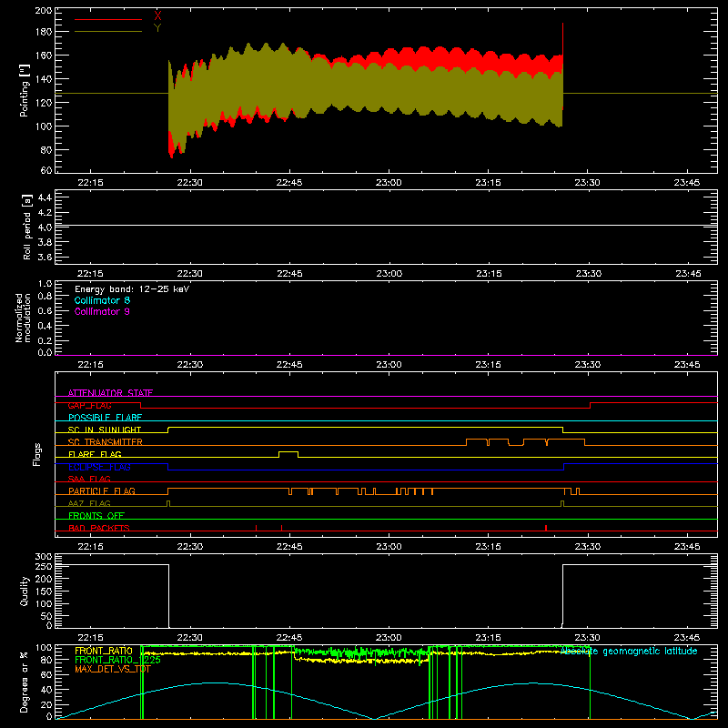This screenshot has width=728, height=728.
Task: Click the Normalized modulation axis title
Action: coord(23,318)
